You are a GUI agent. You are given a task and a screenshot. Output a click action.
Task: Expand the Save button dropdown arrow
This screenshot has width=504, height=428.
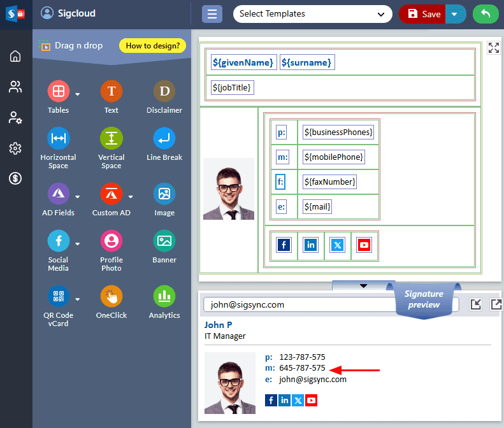[454, 14]
